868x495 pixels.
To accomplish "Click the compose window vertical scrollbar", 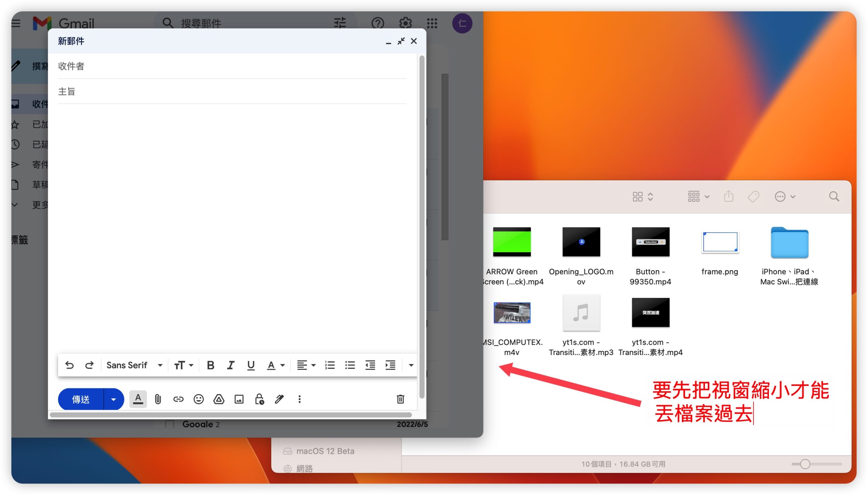I will (x=422, y=226).
